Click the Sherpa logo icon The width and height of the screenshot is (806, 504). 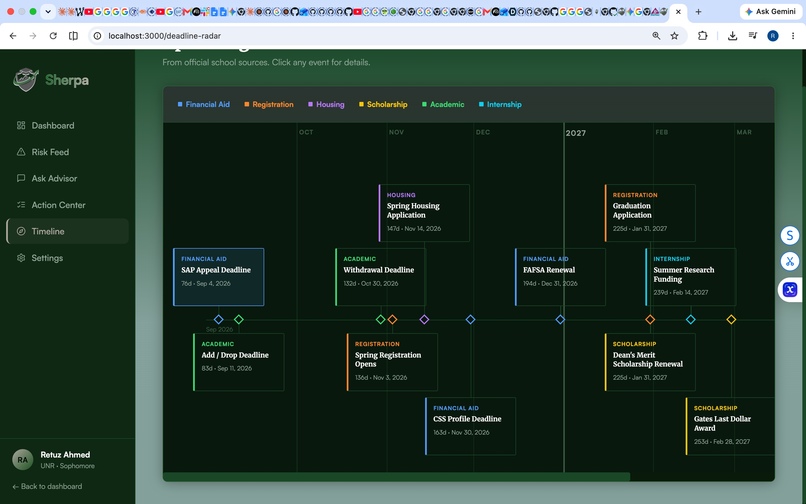coord(26,80)
